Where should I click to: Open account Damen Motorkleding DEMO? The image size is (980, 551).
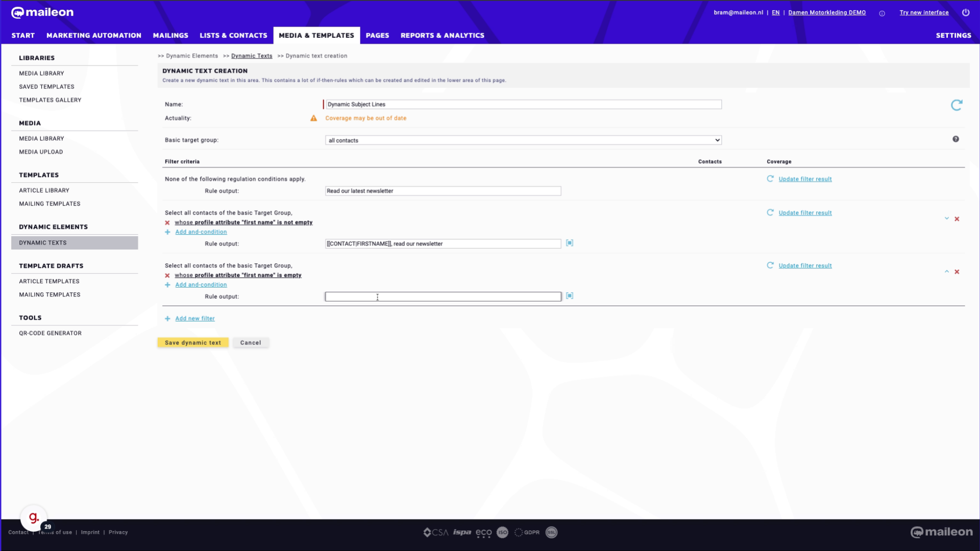(x=827, y=13)
